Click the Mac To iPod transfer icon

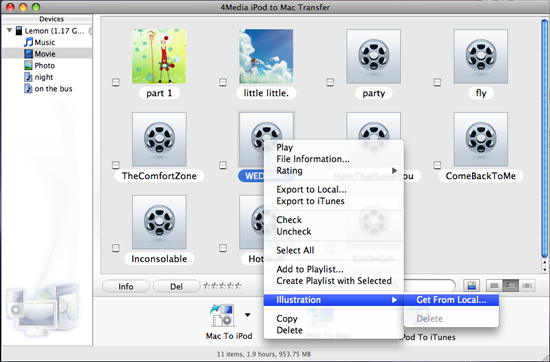pos(222,315)
